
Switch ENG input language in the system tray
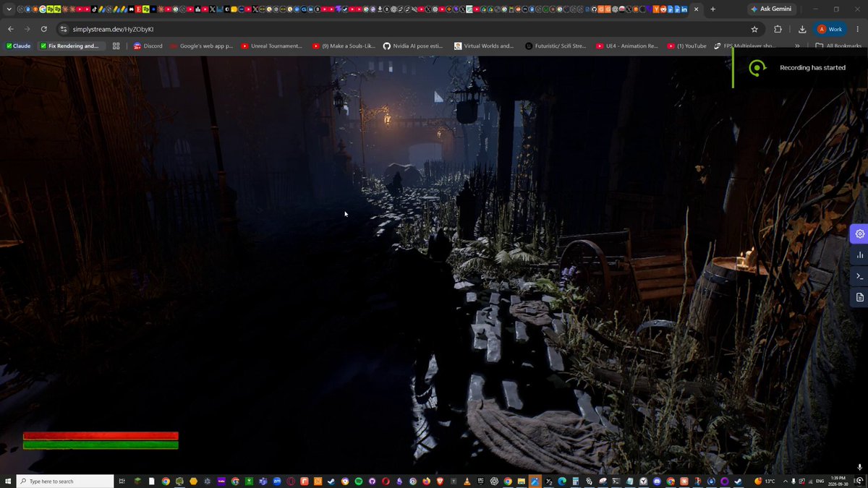[x=820, y=481]
